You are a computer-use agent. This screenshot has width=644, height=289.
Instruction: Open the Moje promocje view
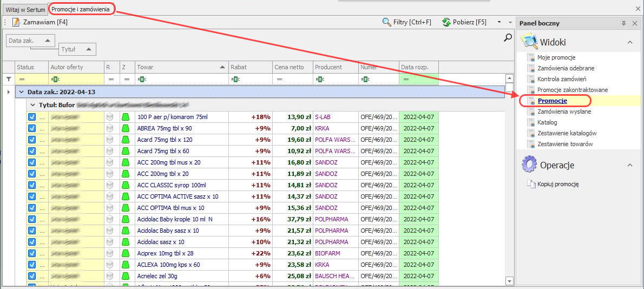pyautogui.click(x=556, y=57)
